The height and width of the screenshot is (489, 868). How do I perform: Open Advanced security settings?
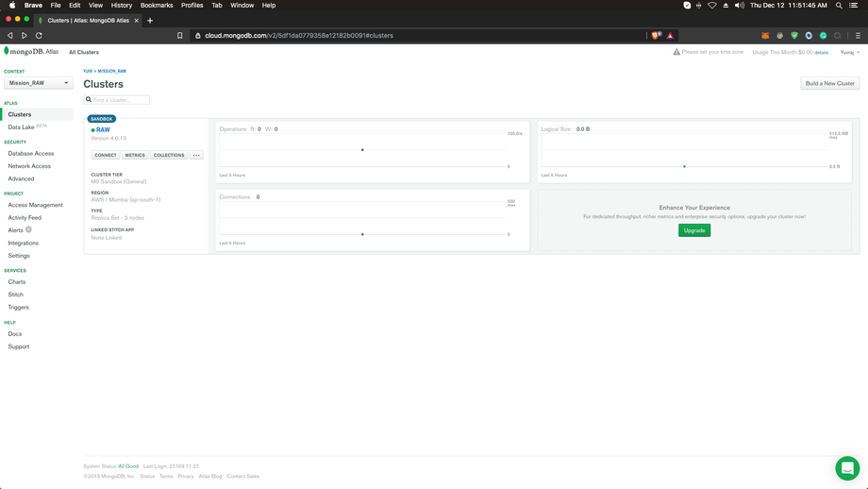(21, 178)
